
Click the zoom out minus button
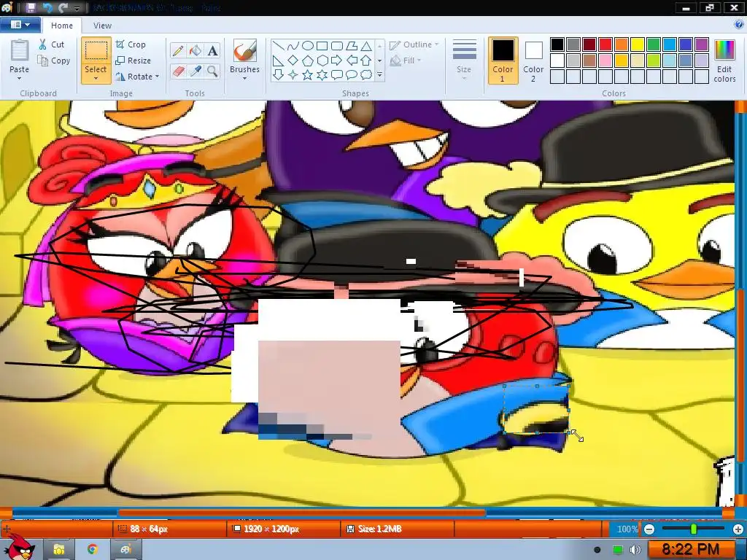649,529
